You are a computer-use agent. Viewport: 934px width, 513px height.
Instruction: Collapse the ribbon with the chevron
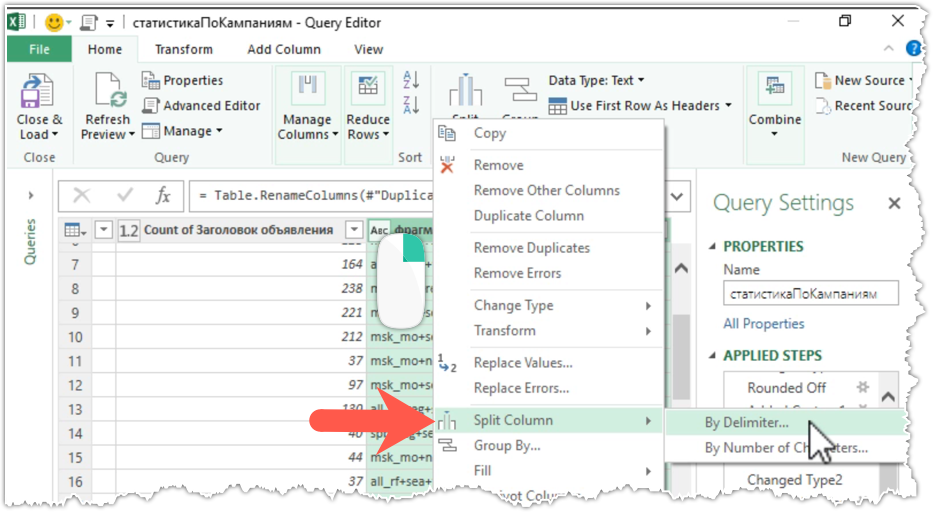888,49
